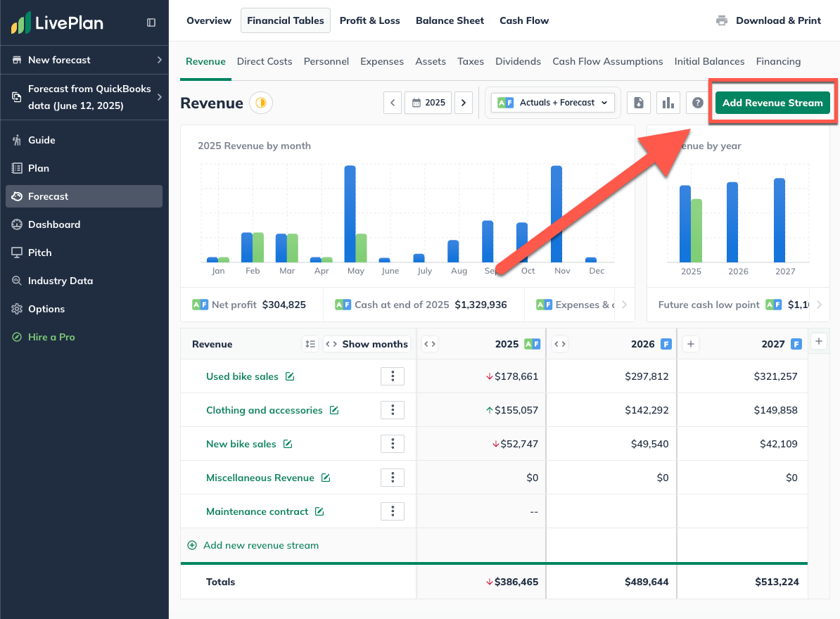Click Add new revenue stream link
This screenshot has height=619, width=840.
[253, 545]
